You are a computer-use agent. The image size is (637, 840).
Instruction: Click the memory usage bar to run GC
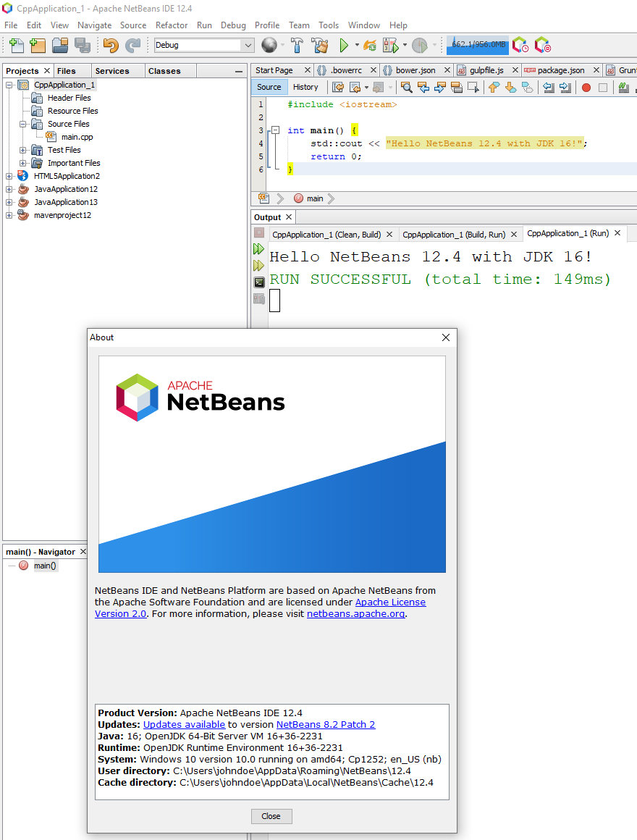coord(478,45)
